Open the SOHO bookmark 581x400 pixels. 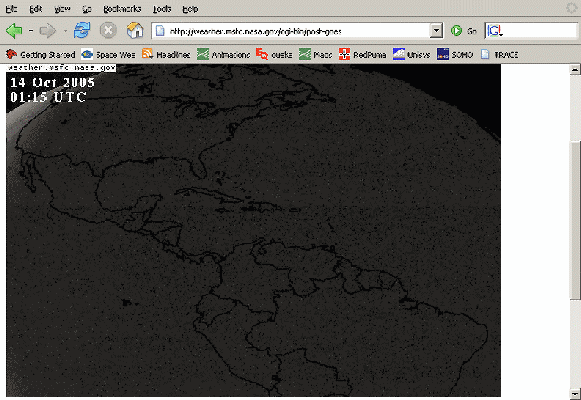[x=455, y=54]
